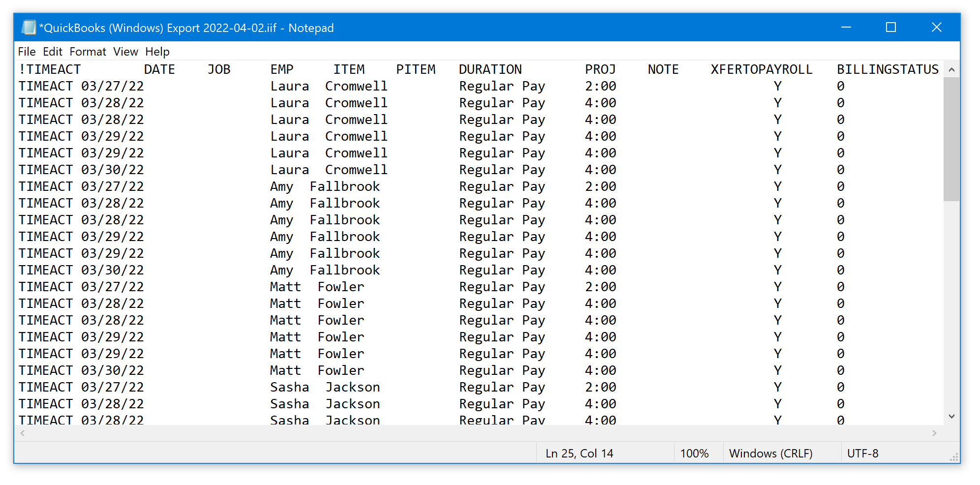Open the Edit menu
This screenshot has height=485, width=980.
(53, 52)
